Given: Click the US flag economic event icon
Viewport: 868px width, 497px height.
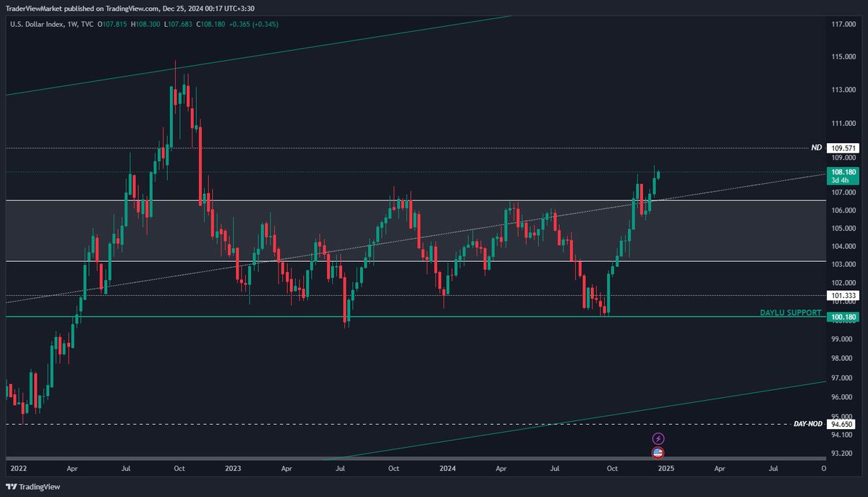Looking at the screenshot, I should (x=658, y=452).
